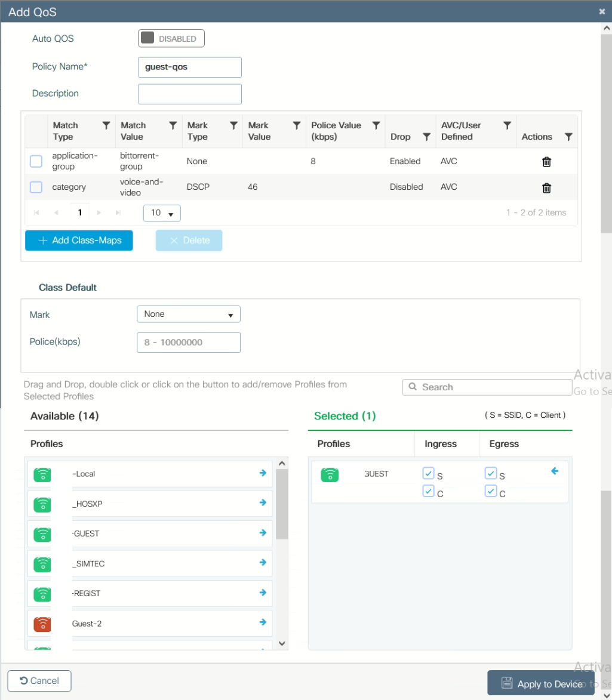The height and width of the screenshot is (700, 612).
Task: Click Apply to Device button
Action: click(541, 683)
